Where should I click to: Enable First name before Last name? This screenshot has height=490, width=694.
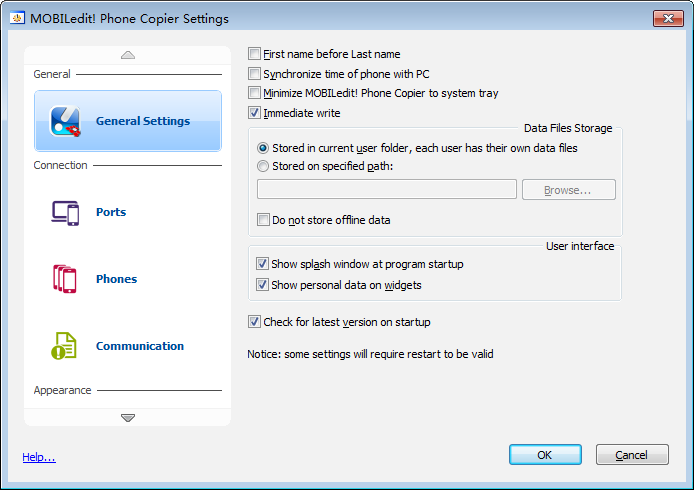point(255,54)
